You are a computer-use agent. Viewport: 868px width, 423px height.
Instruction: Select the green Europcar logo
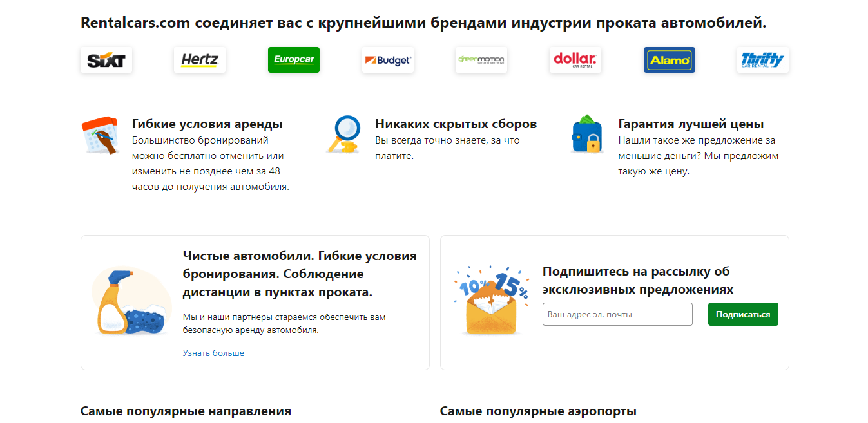coord(294,60)
